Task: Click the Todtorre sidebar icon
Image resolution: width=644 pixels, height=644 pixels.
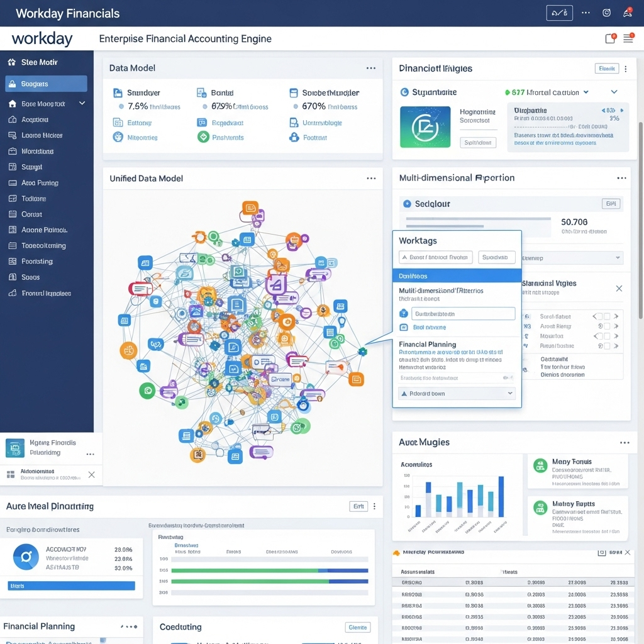Action: point(13,198)
